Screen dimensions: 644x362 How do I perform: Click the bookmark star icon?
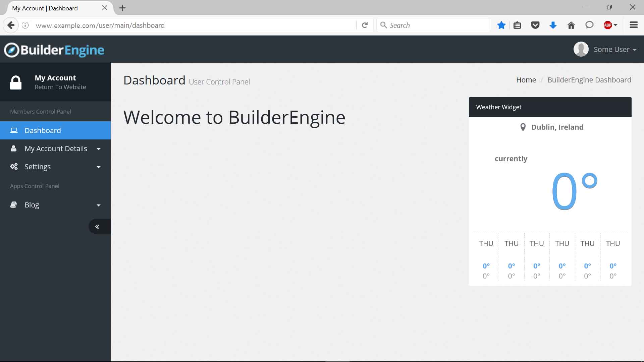(501, 25)
